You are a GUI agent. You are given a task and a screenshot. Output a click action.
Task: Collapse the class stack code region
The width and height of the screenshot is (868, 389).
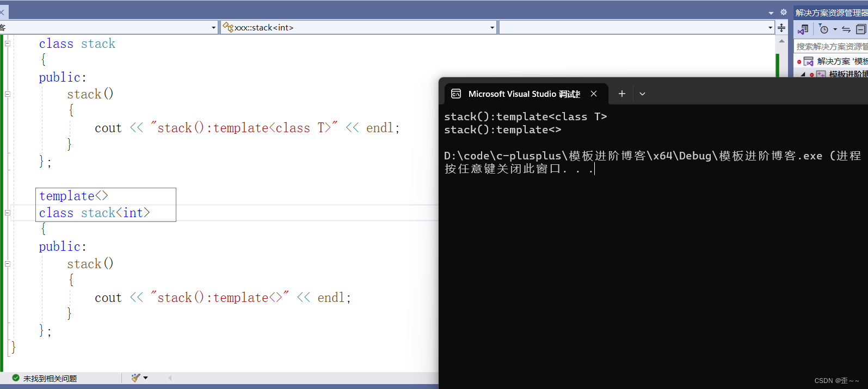[8, 44]
